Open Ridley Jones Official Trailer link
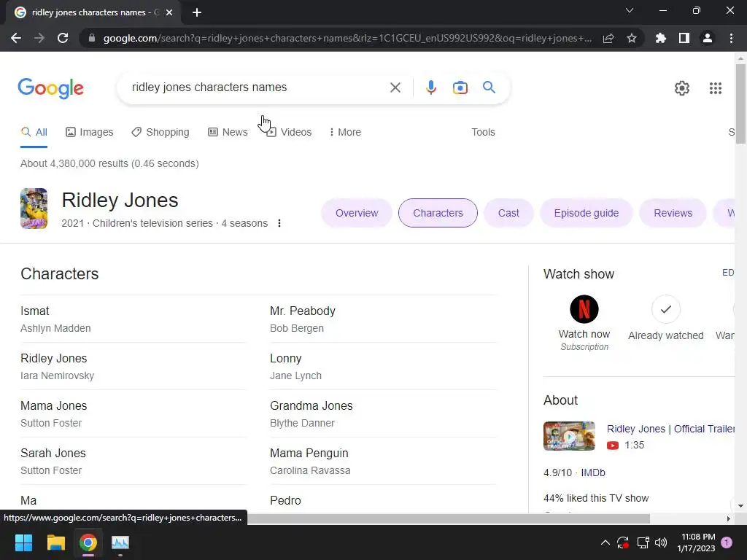This screenshot has width=747, height=560. click(671, 429)
